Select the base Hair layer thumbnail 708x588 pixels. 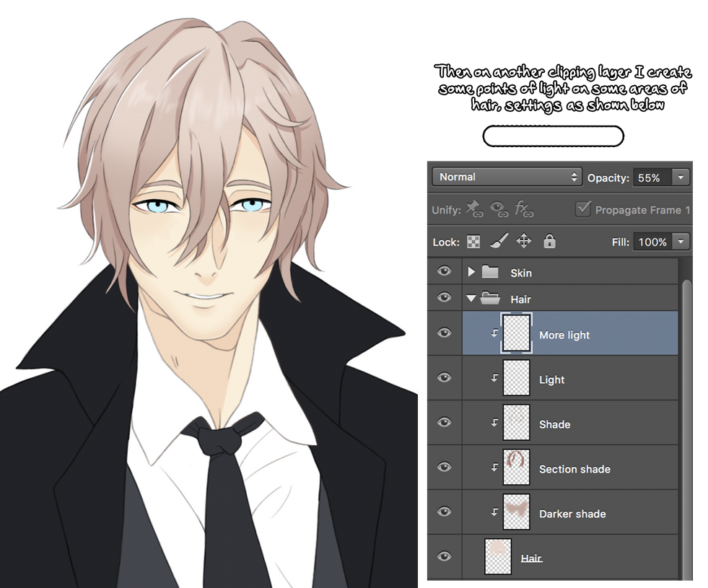(x=497, y=556)
